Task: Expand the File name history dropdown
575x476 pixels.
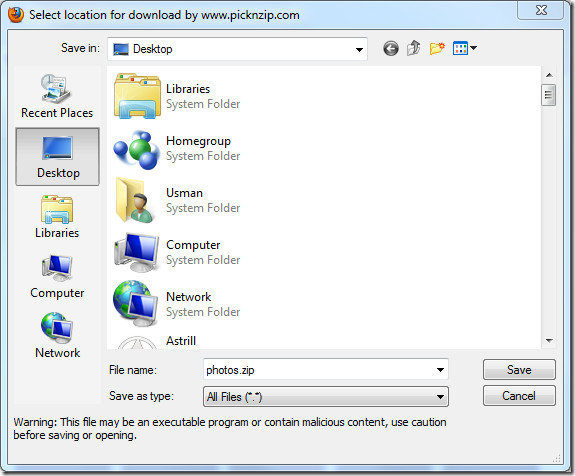Action: click(440, 370)
